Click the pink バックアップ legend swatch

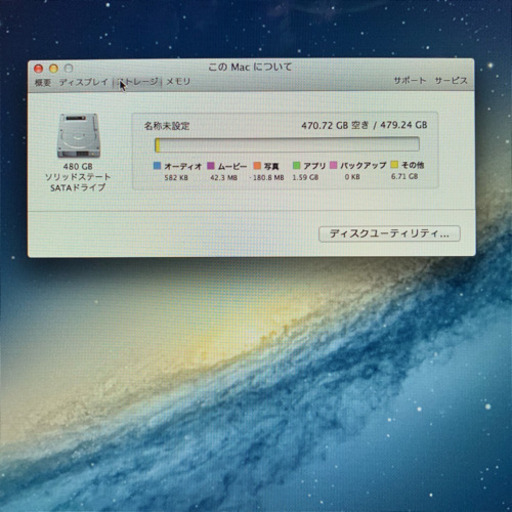tap(333, 165)
